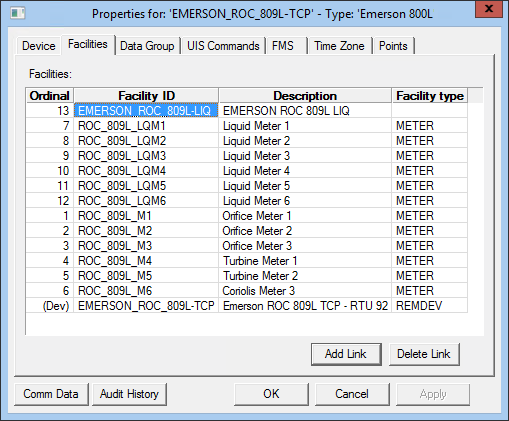Click the 'Liquid Meter 4' description
The image size is (509, 421).
(x=305, y=171)
